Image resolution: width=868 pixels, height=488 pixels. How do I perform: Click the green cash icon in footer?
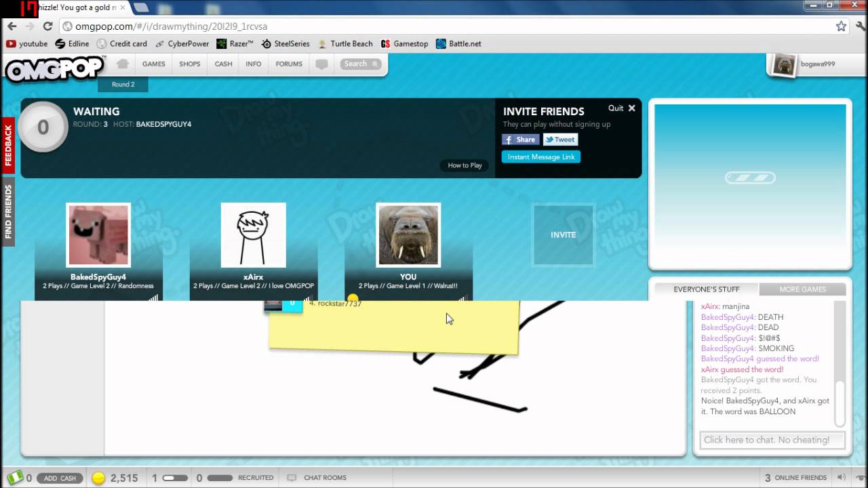click(15, 477)
